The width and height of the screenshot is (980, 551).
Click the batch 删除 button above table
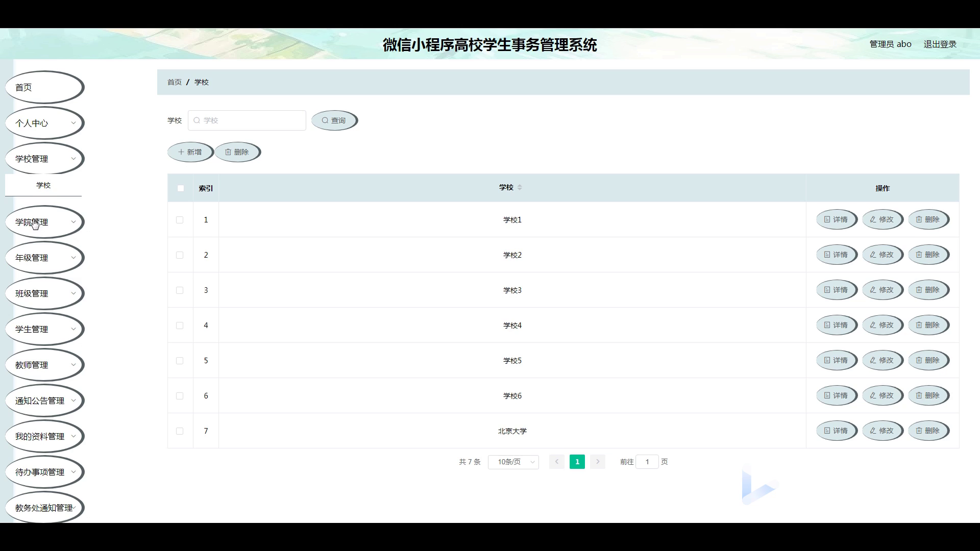[x=237, y=152]
